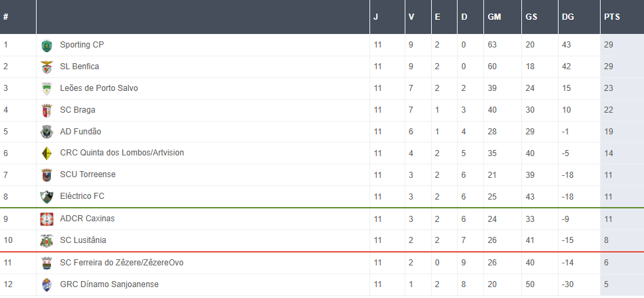Click the SCU Torreense club crest
Screen dimensions: 644x298
coord(46,175)
